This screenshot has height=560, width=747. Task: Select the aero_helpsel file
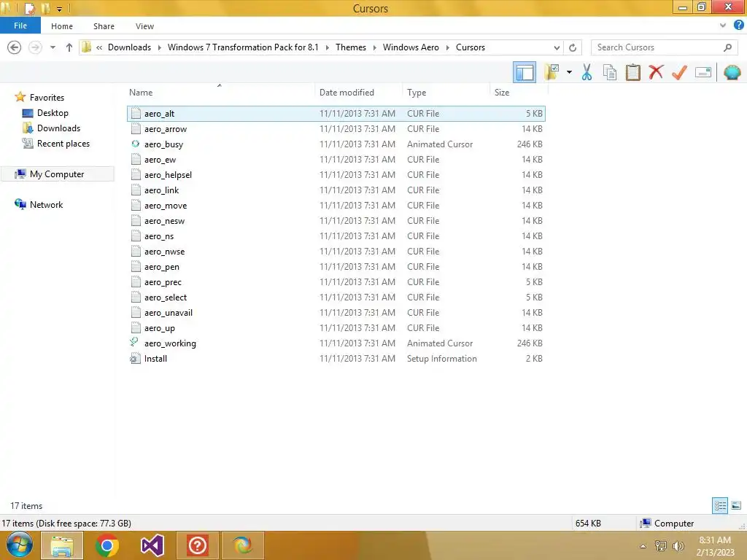pos(336,175)
